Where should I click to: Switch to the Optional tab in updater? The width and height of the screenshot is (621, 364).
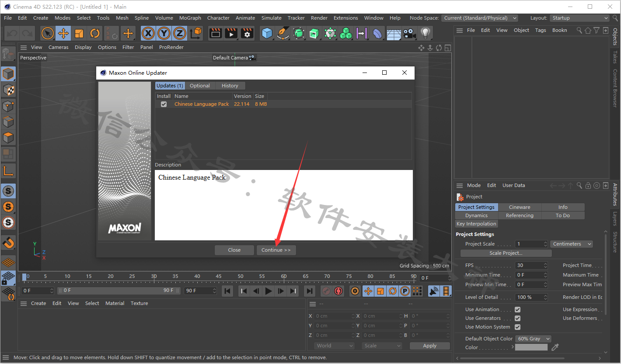[x=200, y=86]
